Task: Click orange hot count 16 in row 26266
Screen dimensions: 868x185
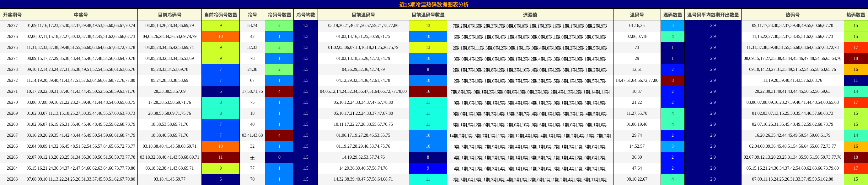Action: click(856, 146)
